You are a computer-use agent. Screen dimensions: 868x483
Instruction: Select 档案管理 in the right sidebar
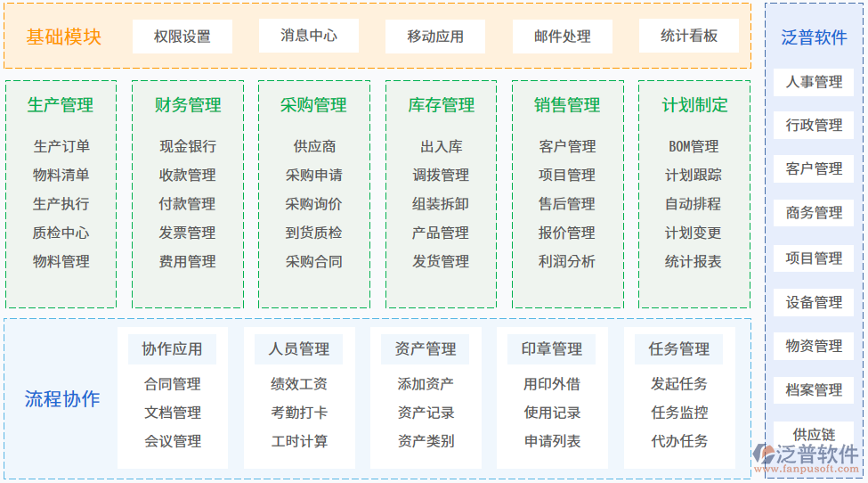[x=814, y=390]
